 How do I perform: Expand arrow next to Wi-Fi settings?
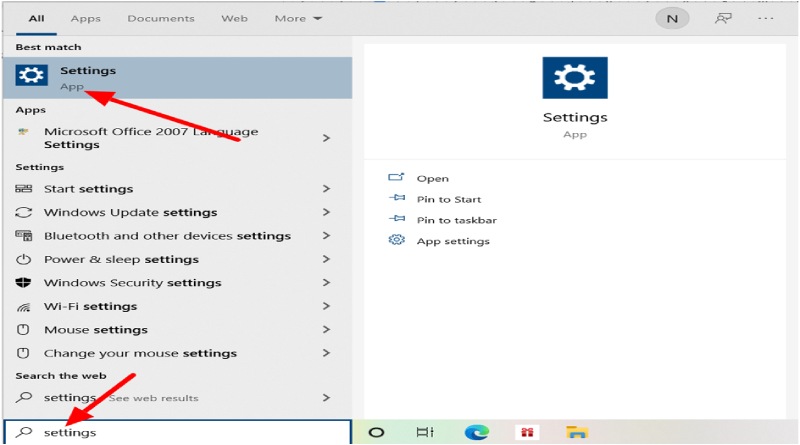click(x=327, y=306)
